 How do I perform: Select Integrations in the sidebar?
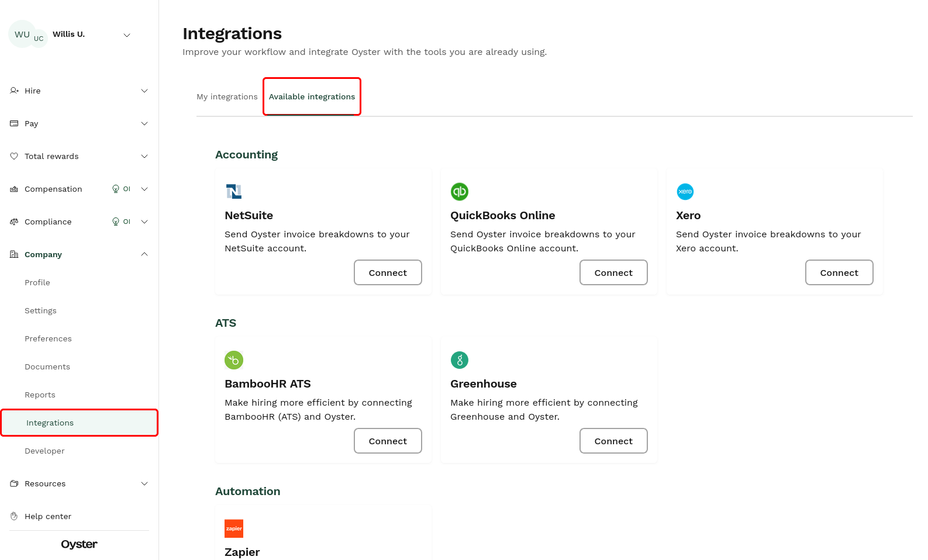coord(80,423)
